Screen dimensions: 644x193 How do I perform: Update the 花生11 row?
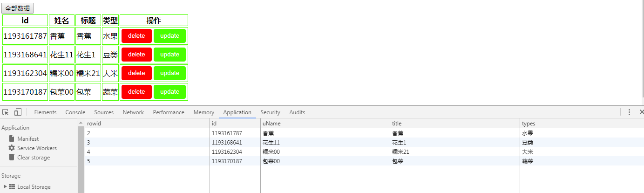(169, 55)
